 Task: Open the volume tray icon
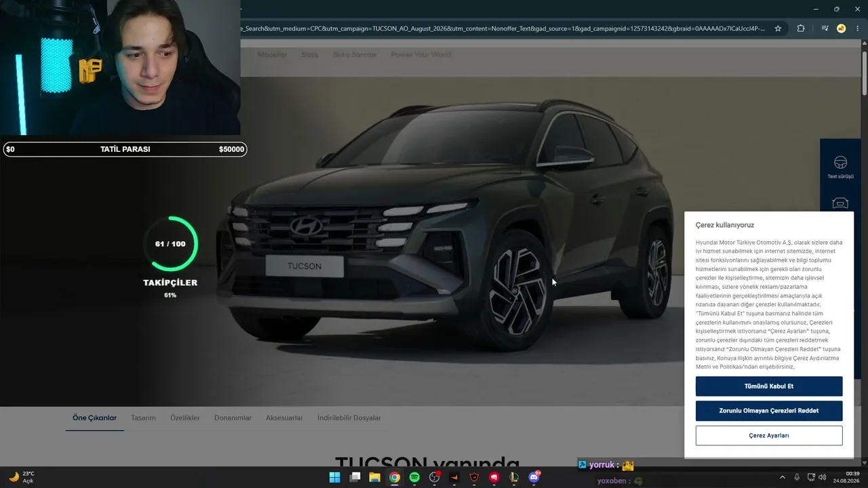tap(823, 477)
